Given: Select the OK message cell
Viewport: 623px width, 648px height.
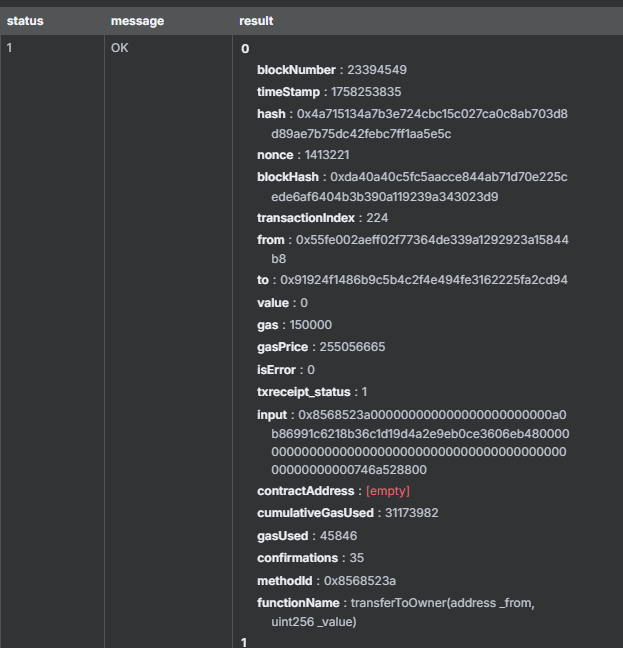Looking at the screenshot, I should 120,47.
